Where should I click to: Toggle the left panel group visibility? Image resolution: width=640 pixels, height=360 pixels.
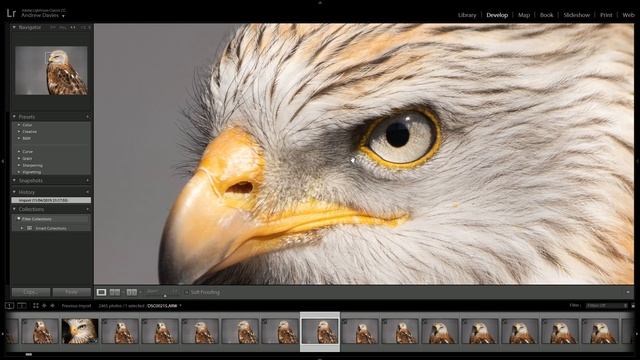pos(2,161)
